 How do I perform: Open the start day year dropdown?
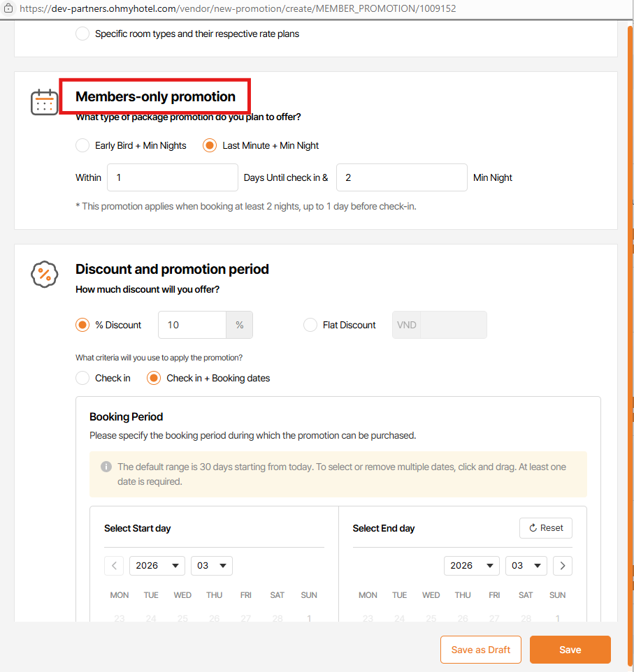(x=157, y=565)
